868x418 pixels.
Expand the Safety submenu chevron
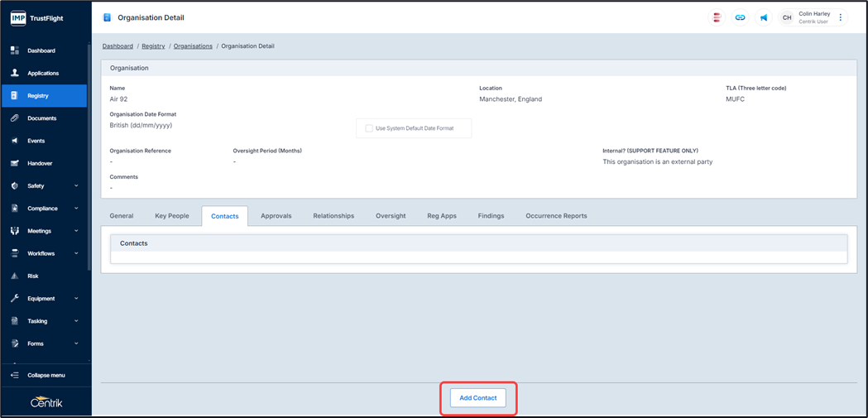click(x=76, y=186)
